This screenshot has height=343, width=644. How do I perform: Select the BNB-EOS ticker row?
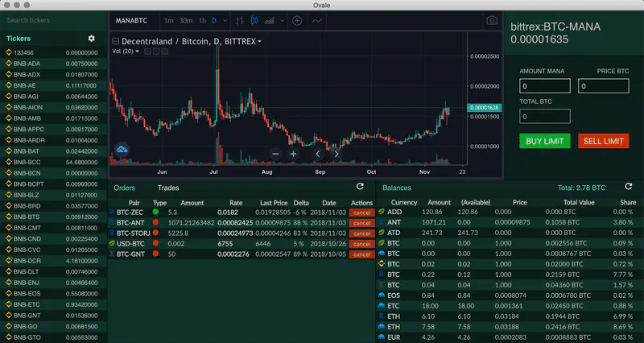54,293
